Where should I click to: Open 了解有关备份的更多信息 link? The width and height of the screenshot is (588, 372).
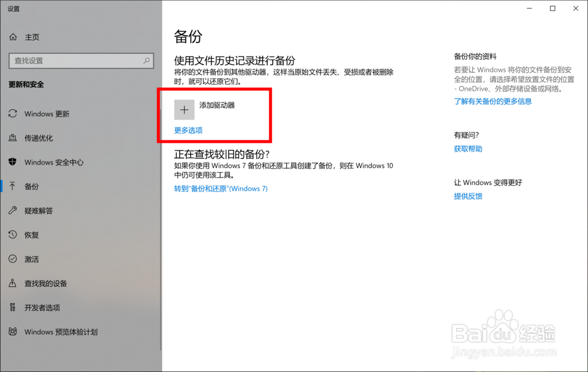click(493, 101)
